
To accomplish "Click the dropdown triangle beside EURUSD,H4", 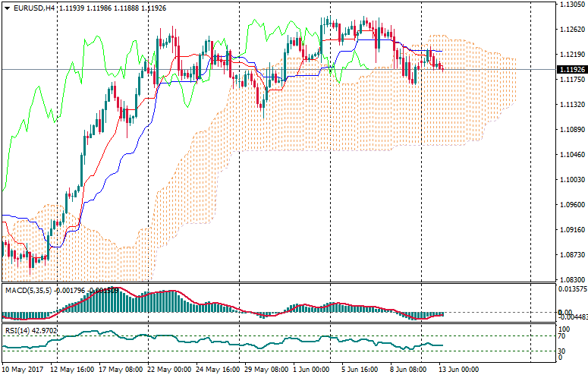I will pos(6,8).
